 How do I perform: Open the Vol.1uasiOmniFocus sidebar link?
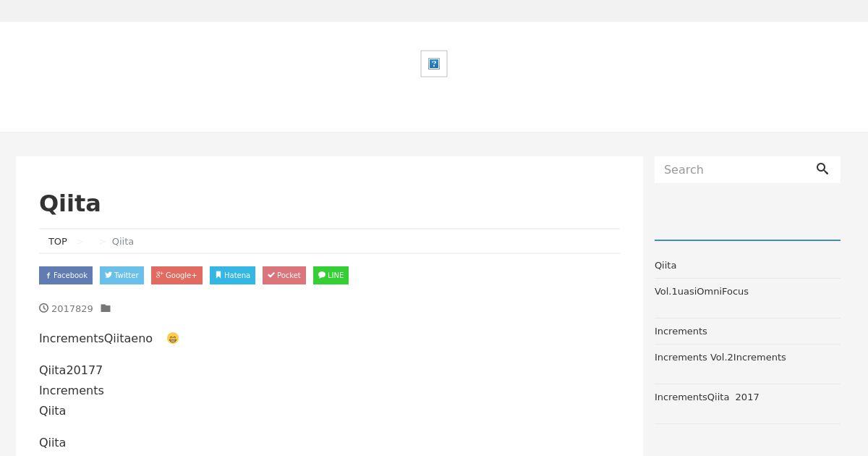(702, 291)
